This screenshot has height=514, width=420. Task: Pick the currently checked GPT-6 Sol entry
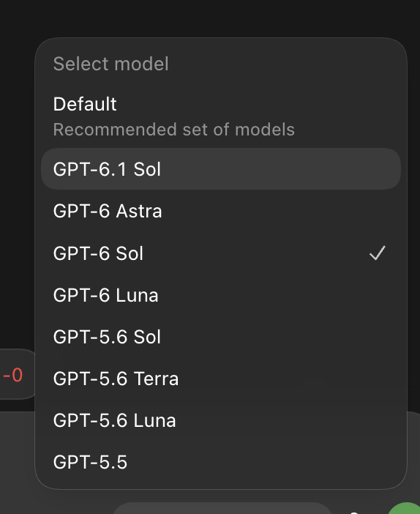[221, 253]
